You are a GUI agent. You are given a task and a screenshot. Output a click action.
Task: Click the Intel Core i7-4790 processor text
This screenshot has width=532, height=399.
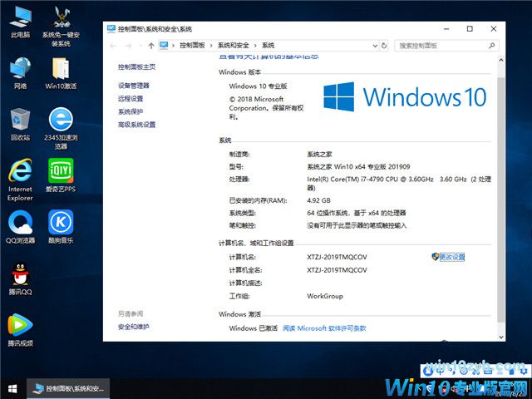[399, 183]
